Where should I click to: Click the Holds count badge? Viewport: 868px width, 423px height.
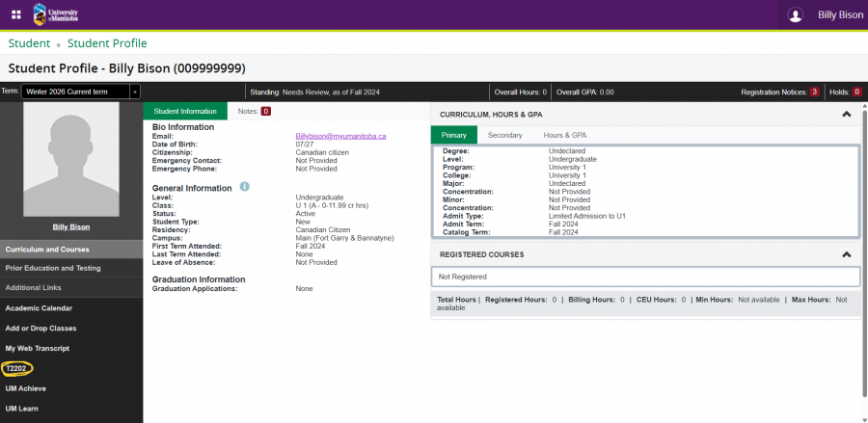856,92
